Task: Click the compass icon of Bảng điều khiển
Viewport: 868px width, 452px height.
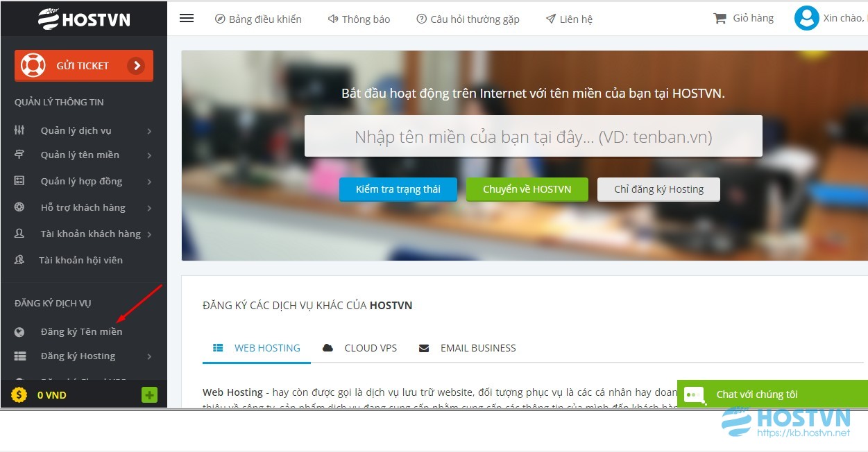Action: coord(220,19)
